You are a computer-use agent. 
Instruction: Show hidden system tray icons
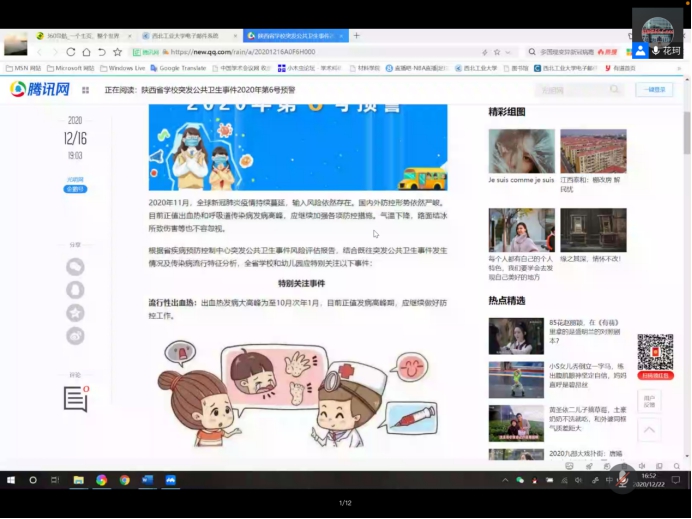click(507, 480)
